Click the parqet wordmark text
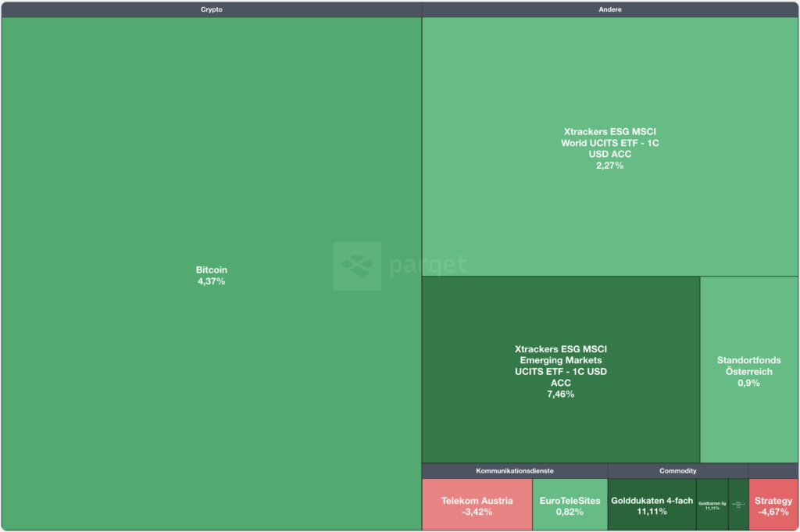 pos(427,266)
